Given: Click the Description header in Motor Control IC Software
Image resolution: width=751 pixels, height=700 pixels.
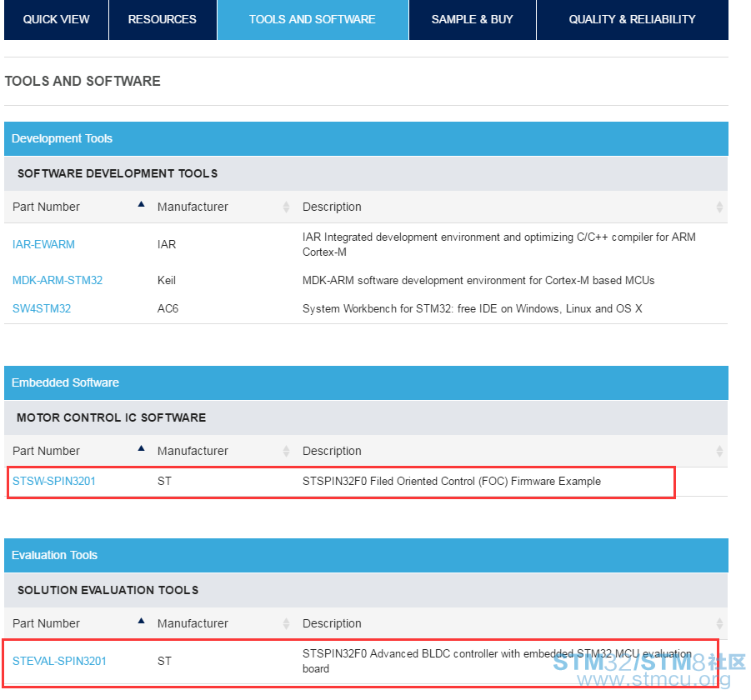Looking at the screenshot, I should pyautogui.click(x=332, y=451).
